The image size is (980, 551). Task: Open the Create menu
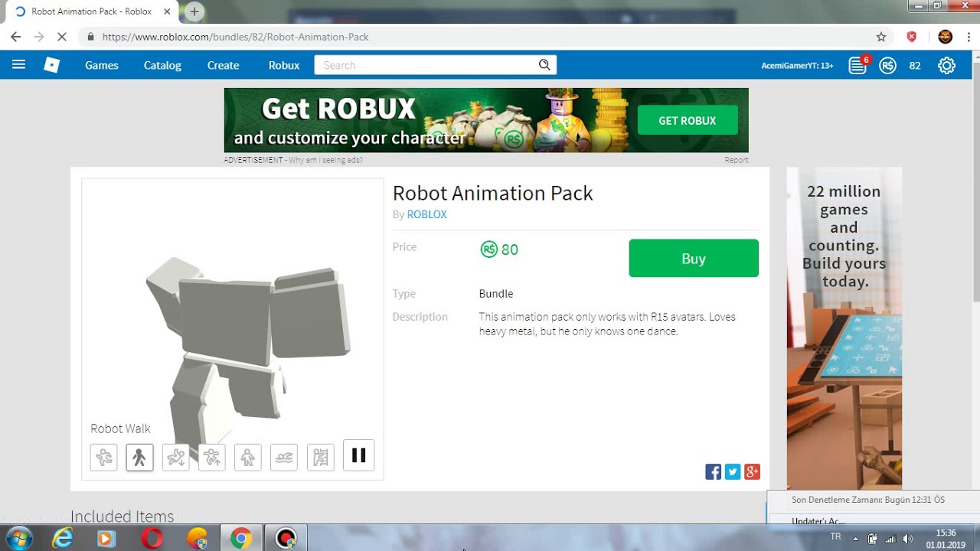[x=223, y=65]
